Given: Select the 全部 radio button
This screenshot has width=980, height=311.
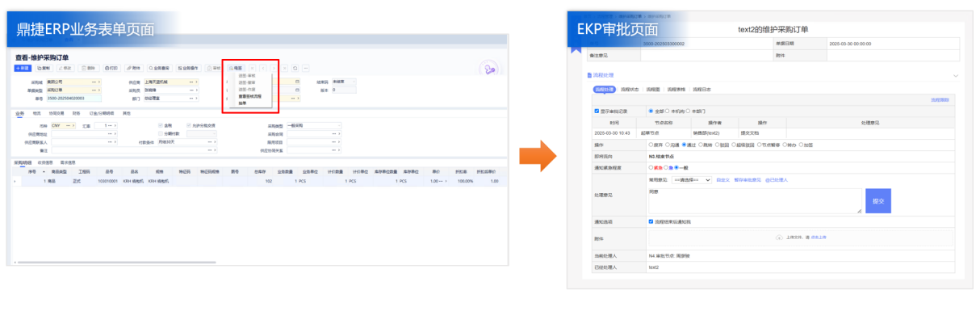Looking at the screenshot, I should pos(651,111).
